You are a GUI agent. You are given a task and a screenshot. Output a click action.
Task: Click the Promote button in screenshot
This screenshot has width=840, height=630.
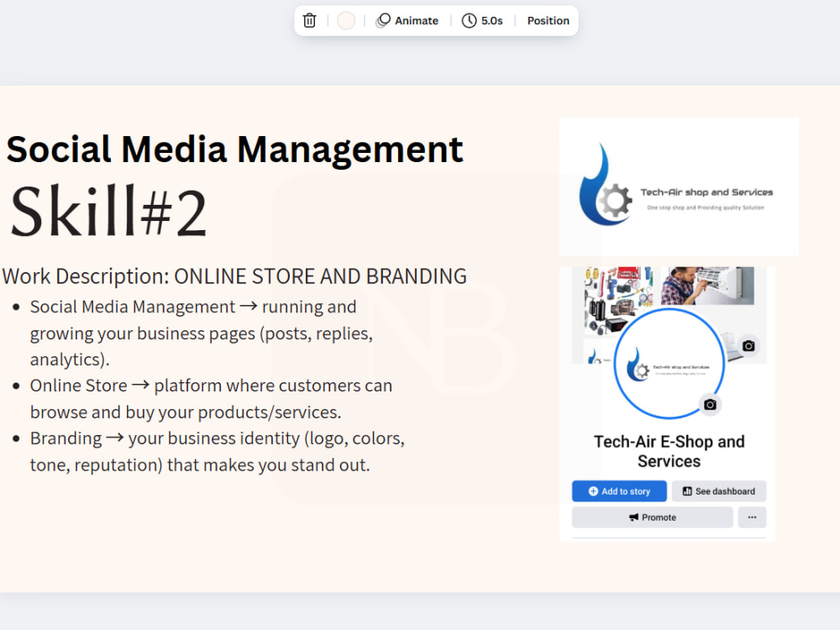(653, 517)
